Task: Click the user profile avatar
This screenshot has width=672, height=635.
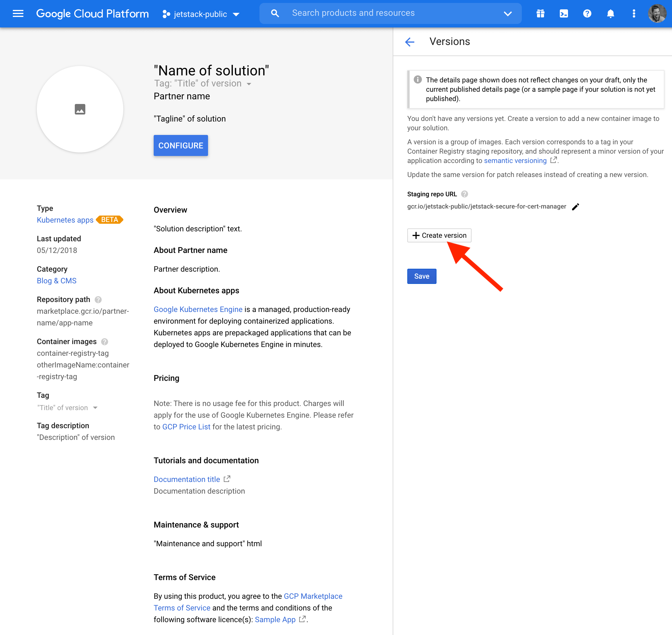Action: 657,13
